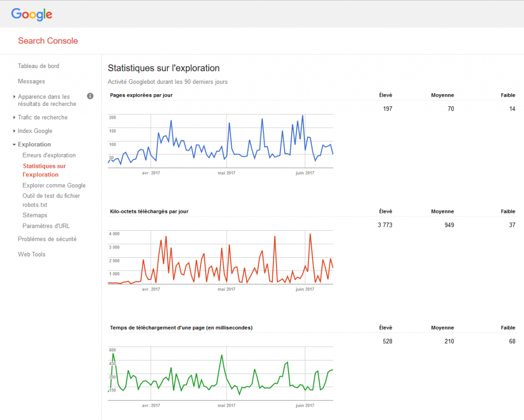Open Index Google menu item

(x=35, y=131)
